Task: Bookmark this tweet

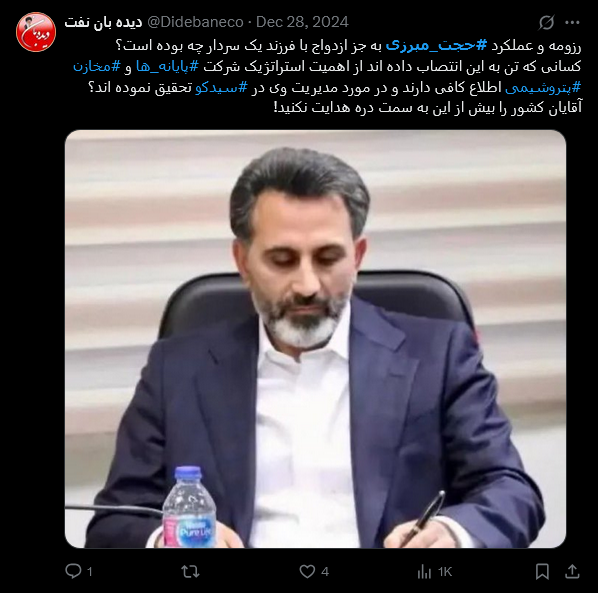Action: coord(542,571)
